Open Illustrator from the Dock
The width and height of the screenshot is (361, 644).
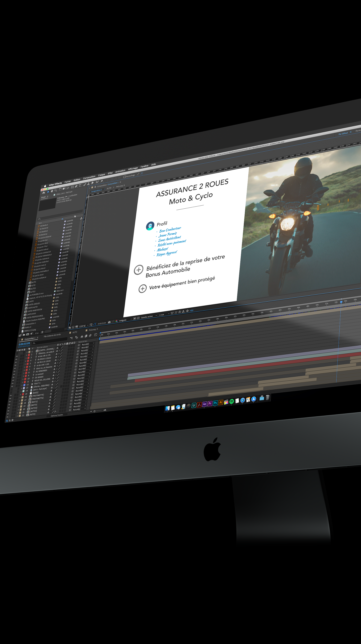pyautogui.click(x=221, y=402)
